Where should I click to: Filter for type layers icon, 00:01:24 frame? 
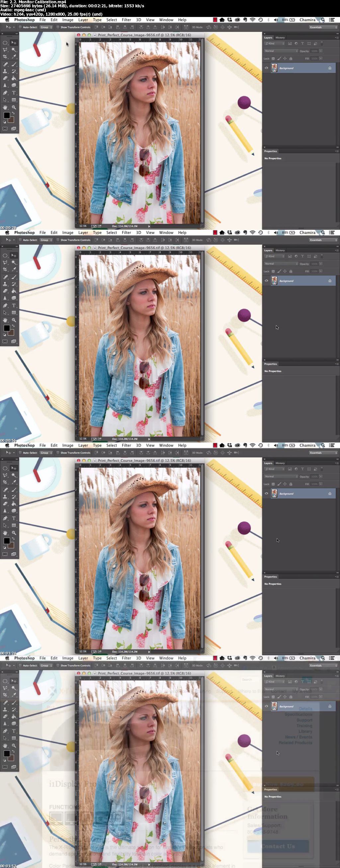point(302,469)
